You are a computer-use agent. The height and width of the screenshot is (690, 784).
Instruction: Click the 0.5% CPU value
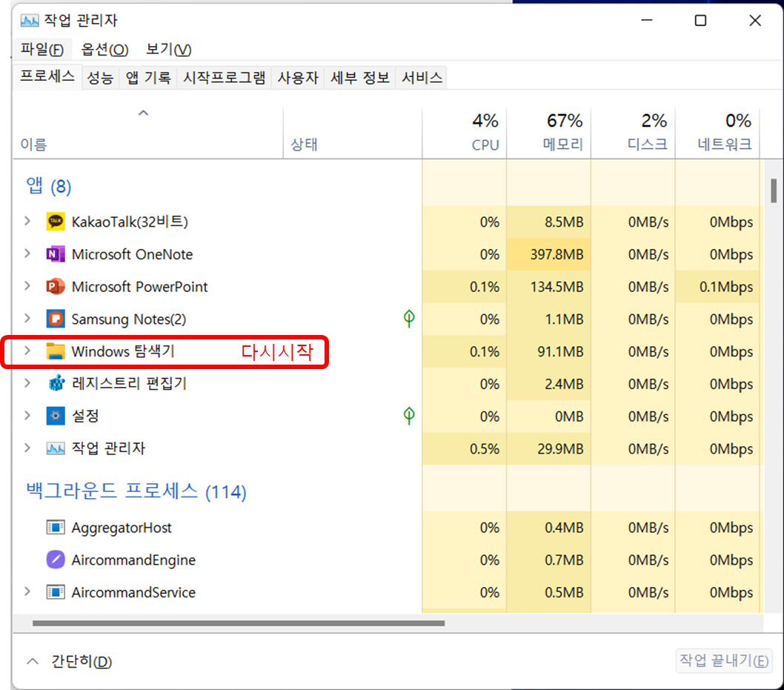[485, 449]
